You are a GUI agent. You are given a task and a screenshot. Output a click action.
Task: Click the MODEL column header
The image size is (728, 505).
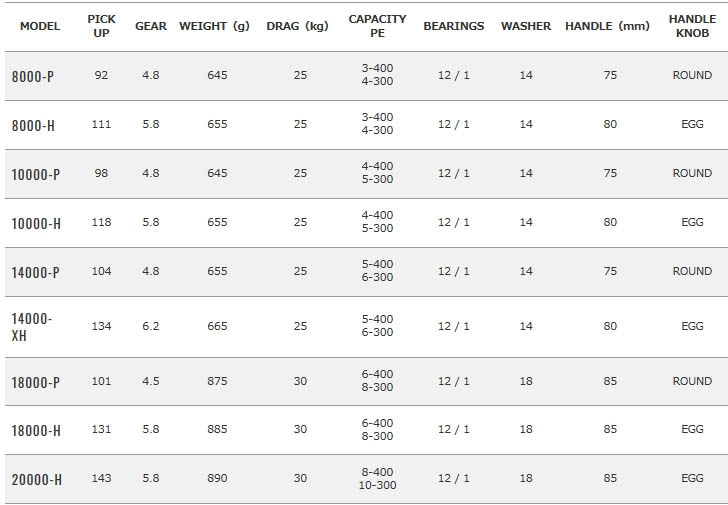coord(40,26)
